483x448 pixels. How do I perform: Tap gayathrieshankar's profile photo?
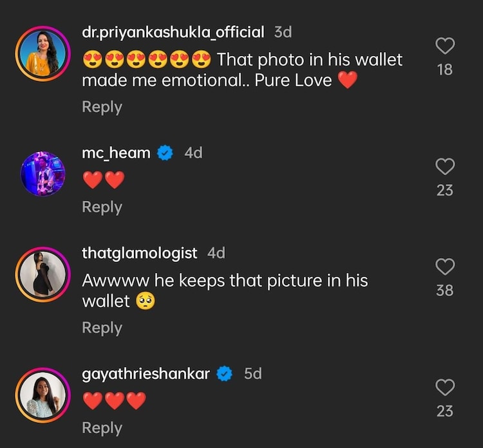point(44,394)
